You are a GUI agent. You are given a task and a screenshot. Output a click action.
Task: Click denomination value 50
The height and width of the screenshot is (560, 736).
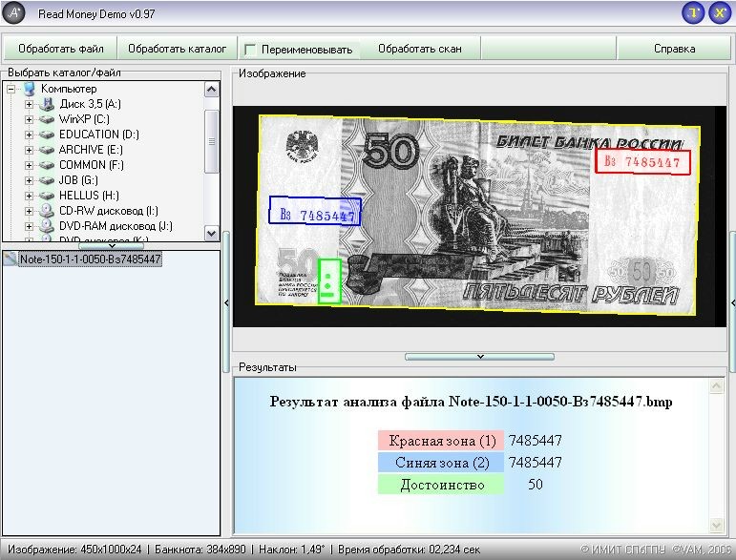pyautogui.click(x=536, y=485)
